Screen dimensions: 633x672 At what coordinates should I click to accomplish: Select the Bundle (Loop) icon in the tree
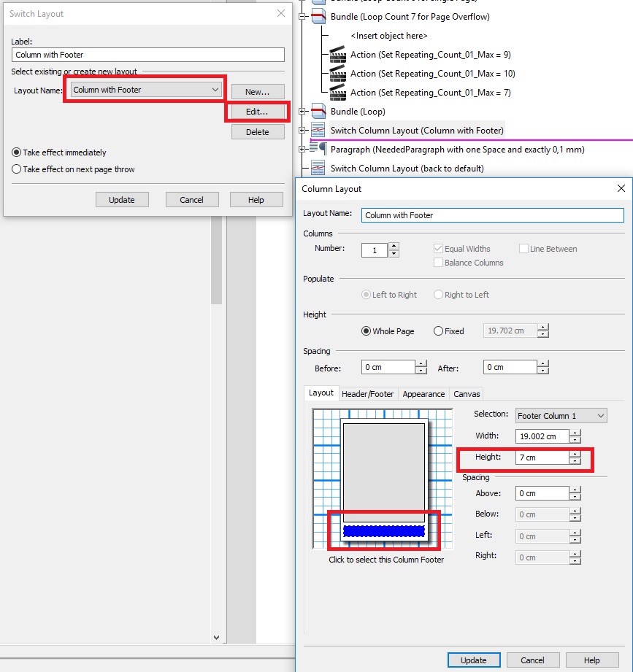pyautogui.click(x=318, y=112)
